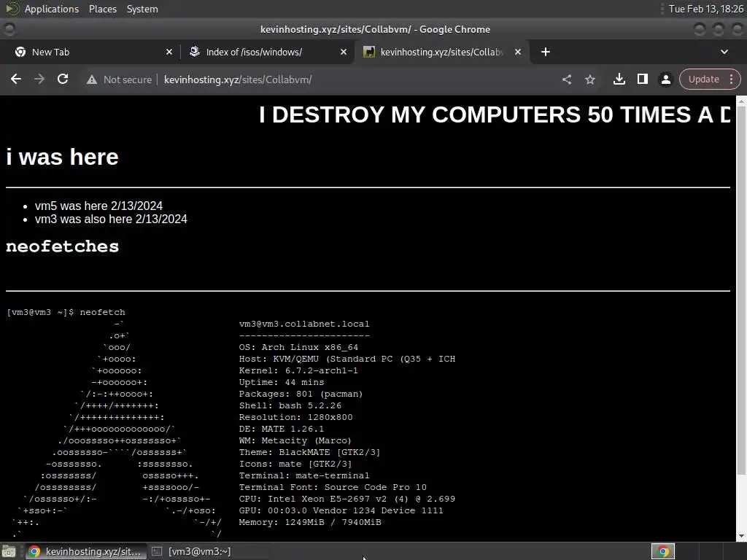Click the "GPU: 00:03.0 Vendor 1234" line
The height and width of the screenshot is (560, 747).
(x=341, y=510)
